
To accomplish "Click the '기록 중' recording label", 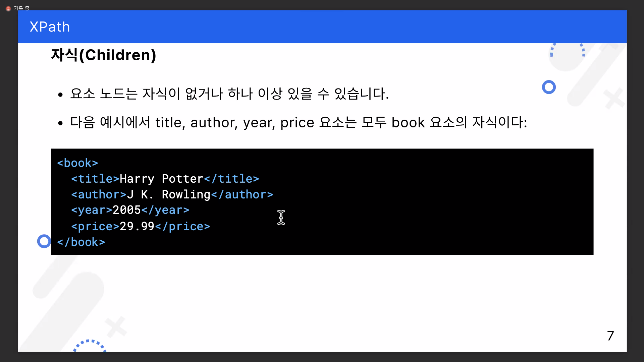I will click(x=22, y=8).
